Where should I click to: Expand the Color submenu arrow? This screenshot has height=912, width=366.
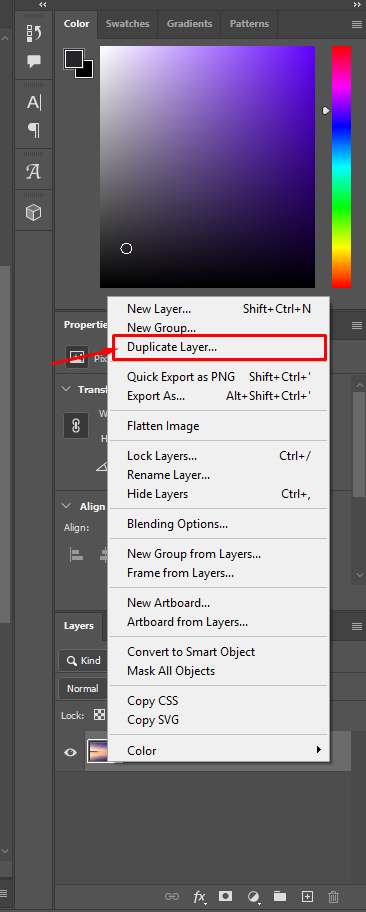[319, 750]
